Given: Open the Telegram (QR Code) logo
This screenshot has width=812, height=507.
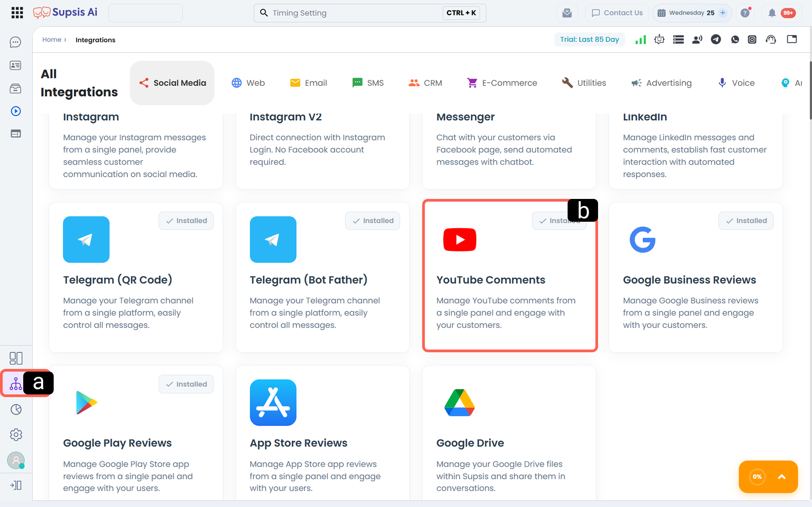Looking at the screenshot, I should 86,240.
